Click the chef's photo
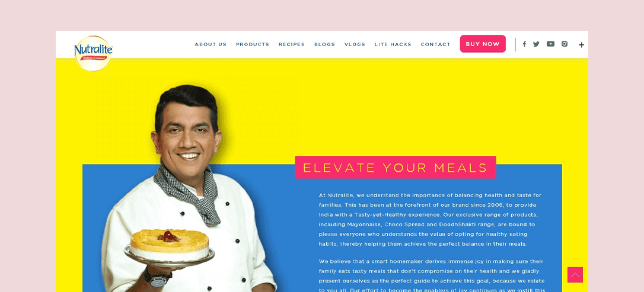 [x=189, y=189]
